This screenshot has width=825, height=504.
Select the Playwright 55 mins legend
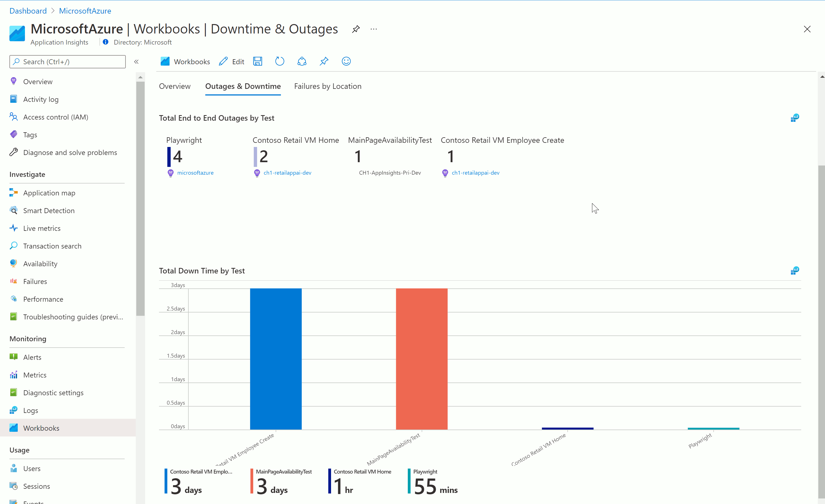[433, 482]
